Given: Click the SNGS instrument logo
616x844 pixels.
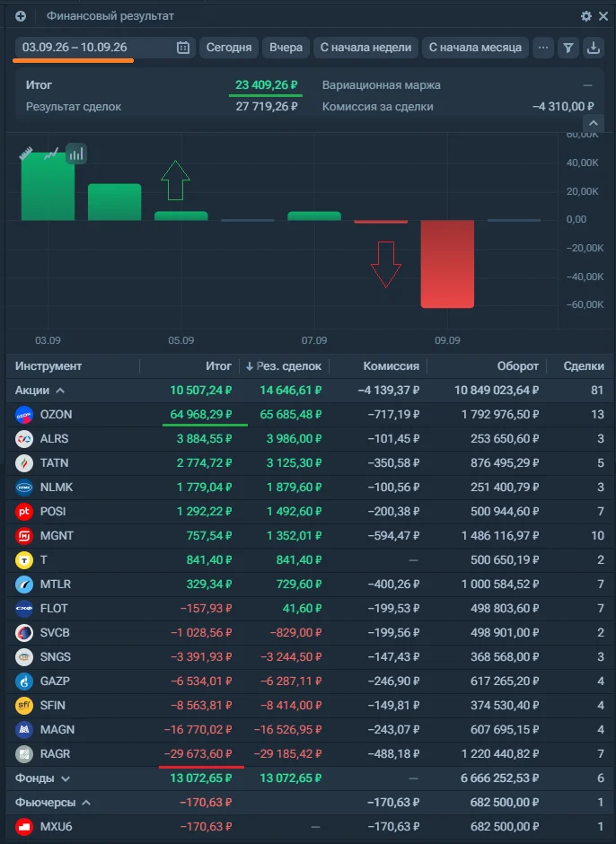Looking at the screenshot, I should click(x=24, y=656).
